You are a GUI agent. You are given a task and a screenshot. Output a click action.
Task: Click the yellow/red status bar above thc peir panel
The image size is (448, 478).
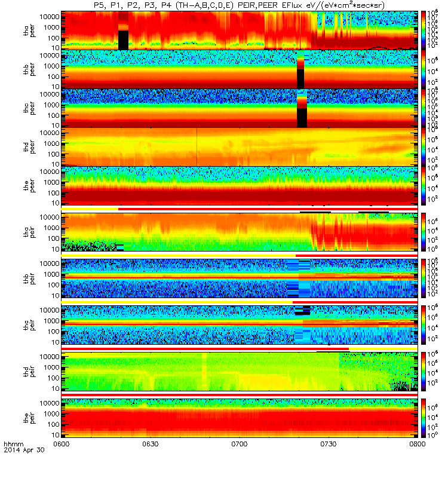[240, 302]
